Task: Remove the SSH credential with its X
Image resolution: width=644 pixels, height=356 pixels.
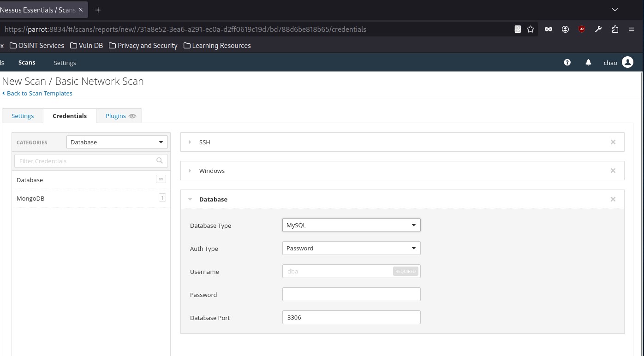Action: point(613,142)
